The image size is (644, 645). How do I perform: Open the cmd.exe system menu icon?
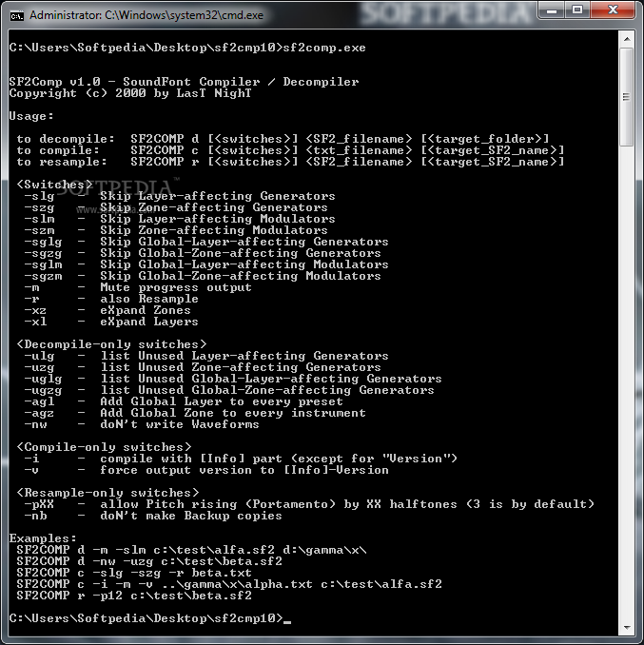16,15
